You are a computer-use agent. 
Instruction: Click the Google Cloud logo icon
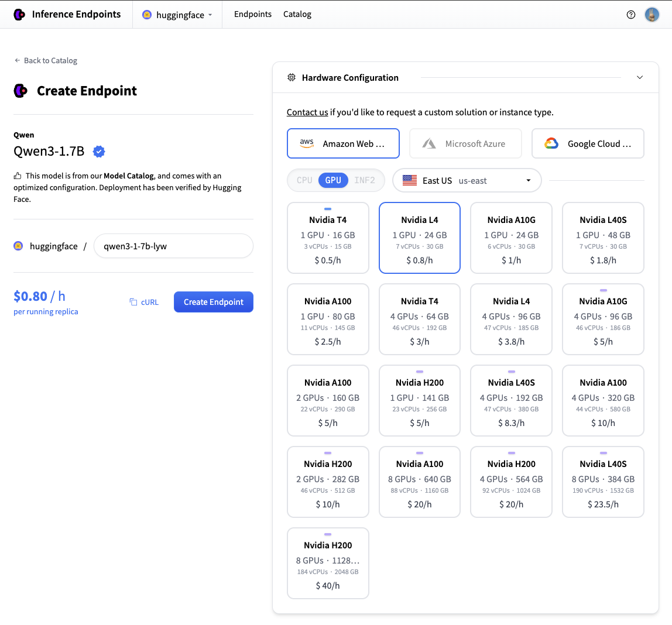coord(551,143)
